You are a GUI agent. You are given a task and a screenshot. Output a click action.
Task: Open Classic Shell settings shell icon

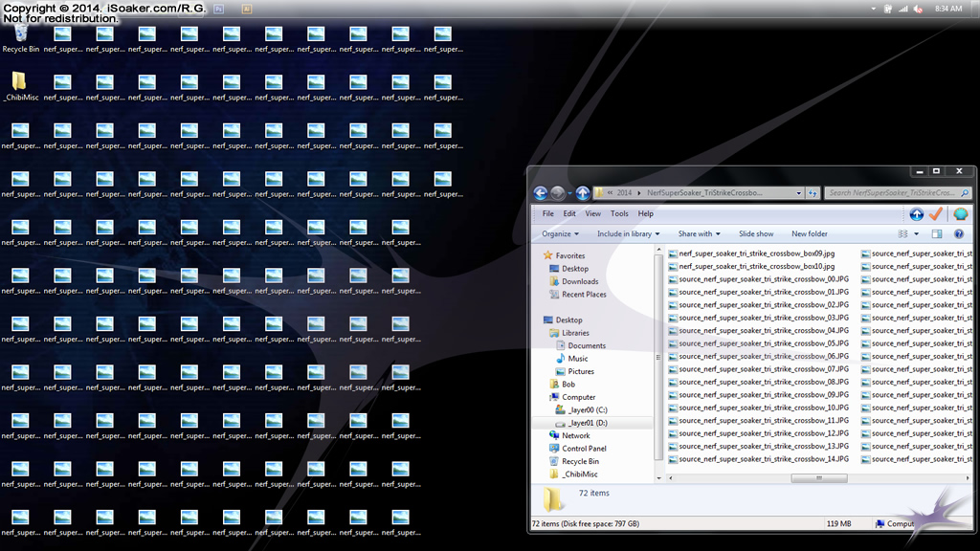(x=961, y=214)
